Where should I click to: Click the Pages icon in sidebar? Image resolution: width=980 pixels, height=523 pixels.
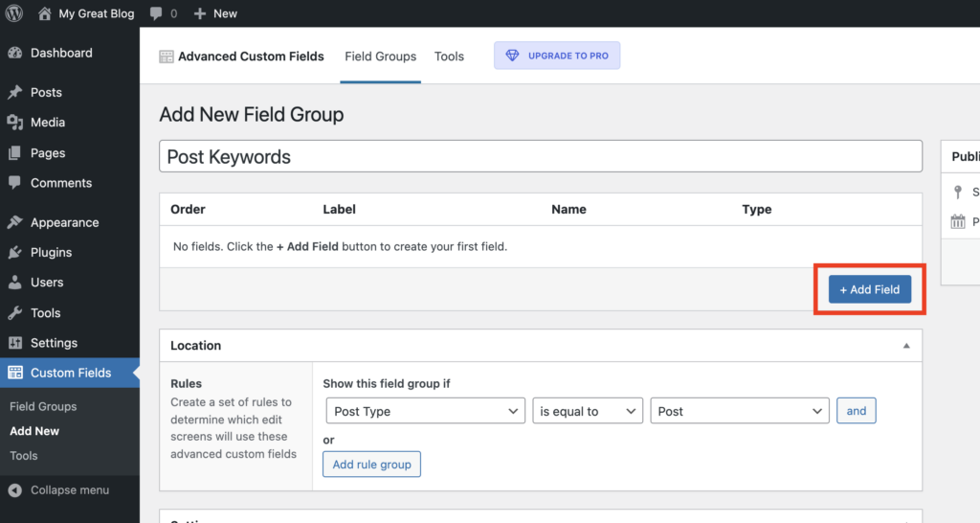pos(15,152)
